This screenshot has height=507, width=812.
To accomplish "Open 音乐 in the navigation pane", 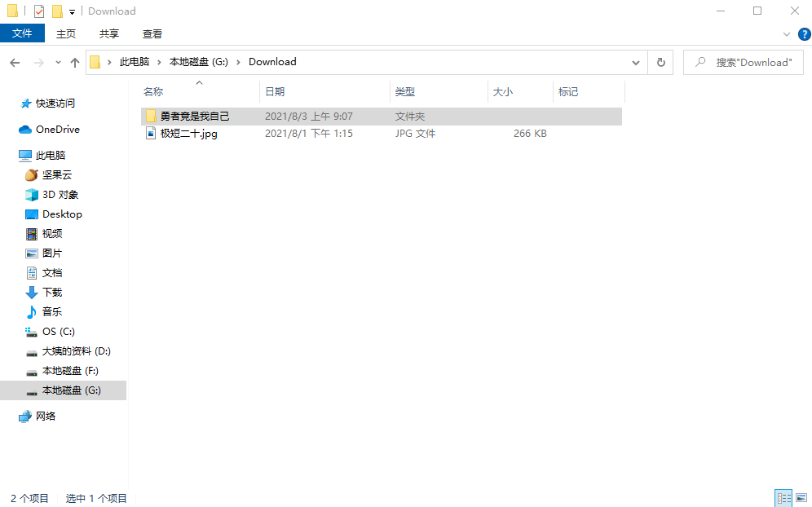I will (52, 311).
